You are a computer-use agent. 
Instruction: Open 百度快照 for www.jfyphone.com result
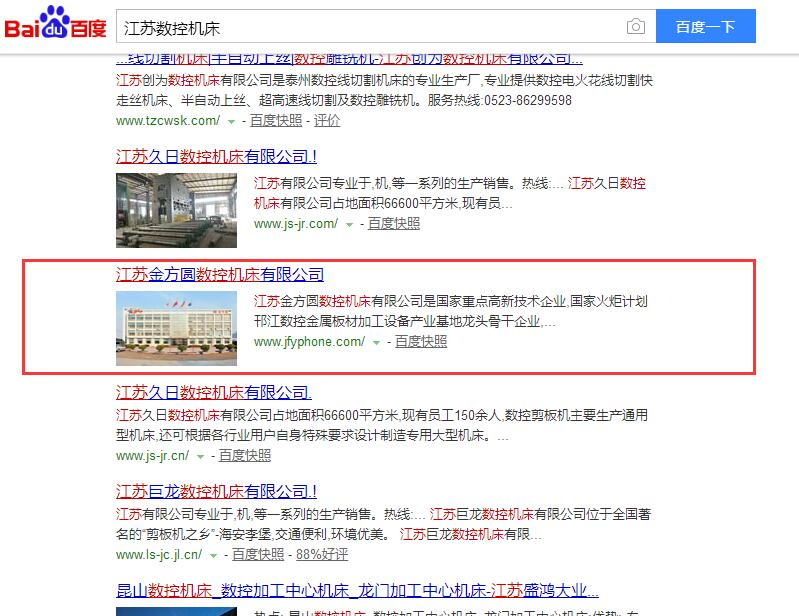(420, 342)
